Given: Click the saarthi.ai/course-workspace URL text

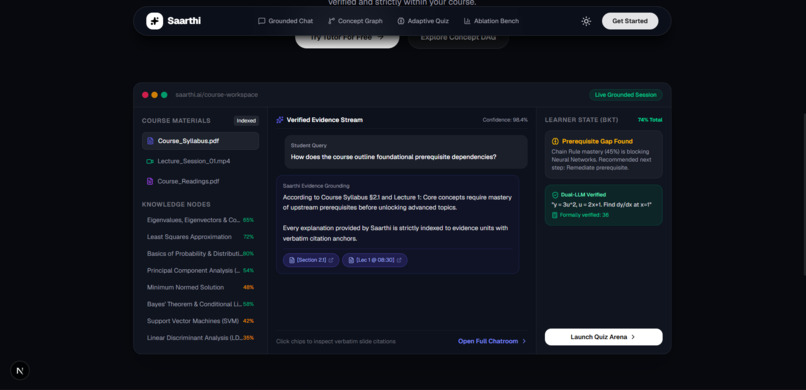Looking at the screenshot, I should click(216, 95).
